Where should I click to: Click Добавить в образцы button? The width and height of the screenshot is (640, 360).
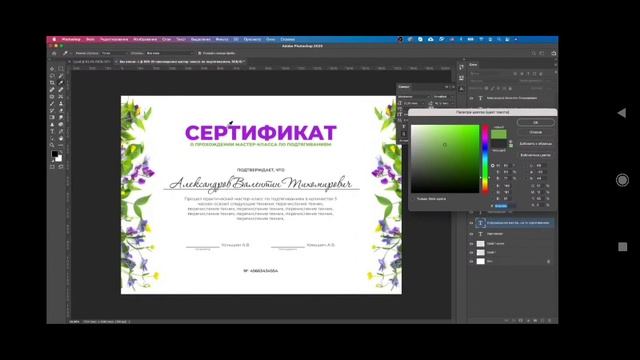[x=536, y=144]
